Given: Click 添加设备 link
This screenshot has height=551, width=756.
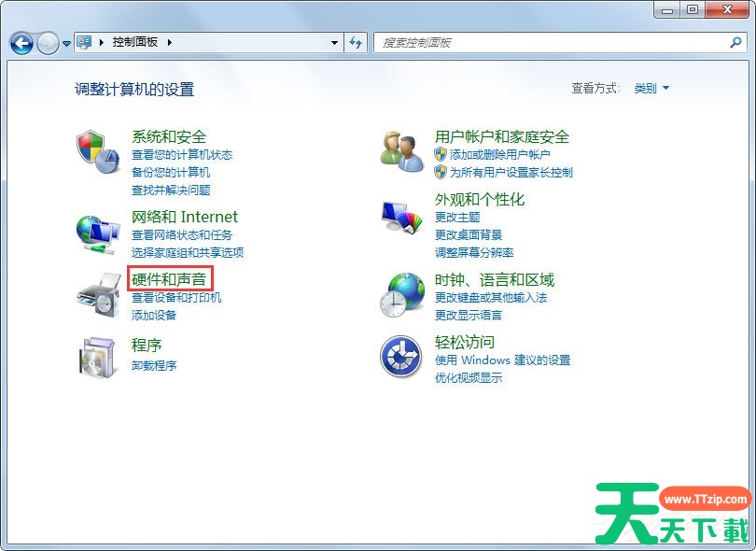Looking at the screenshot, I should [154, 315].
